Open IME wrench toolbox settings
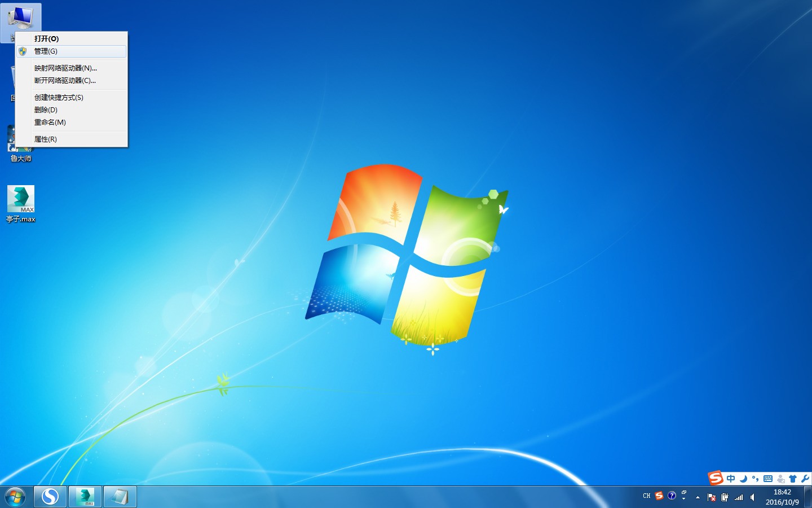812x508 pixels. (805, 479)
